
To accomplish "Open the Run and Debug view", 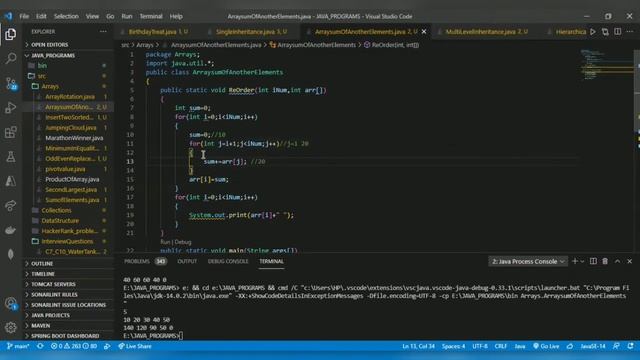I will pos(11,108).
